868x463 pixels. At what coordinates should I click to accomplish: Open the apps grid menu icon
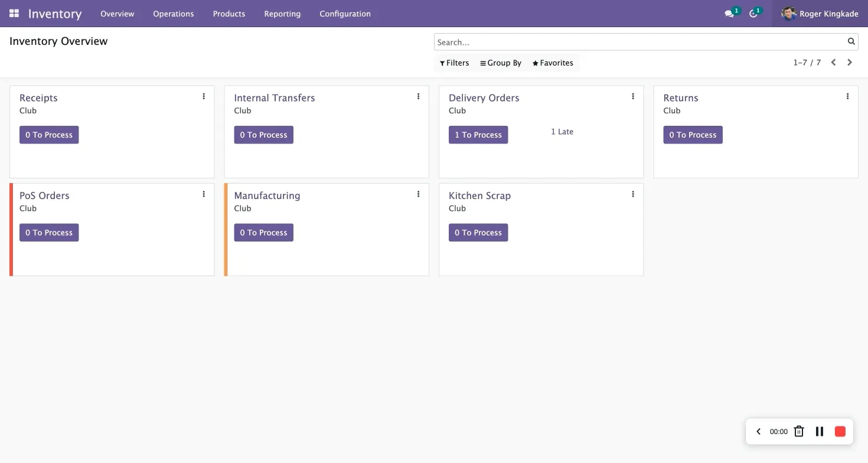coord(14,13)
